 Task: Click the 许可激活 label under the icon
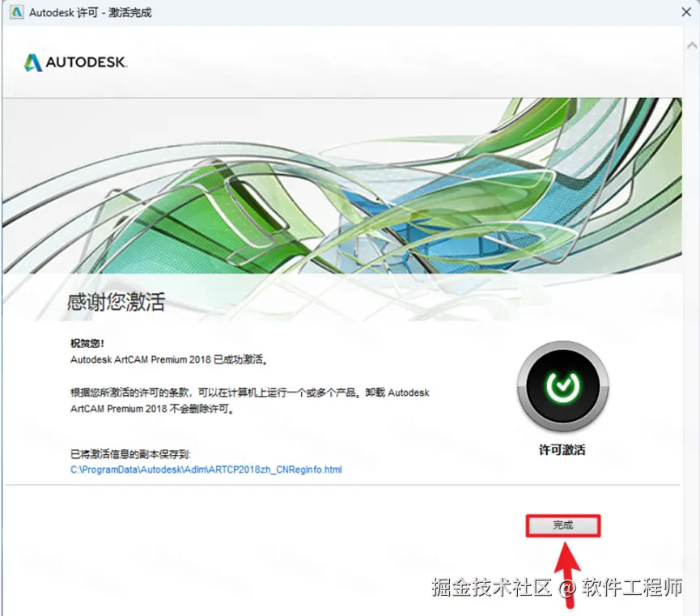pyautogui.click(x=562, y=450)
